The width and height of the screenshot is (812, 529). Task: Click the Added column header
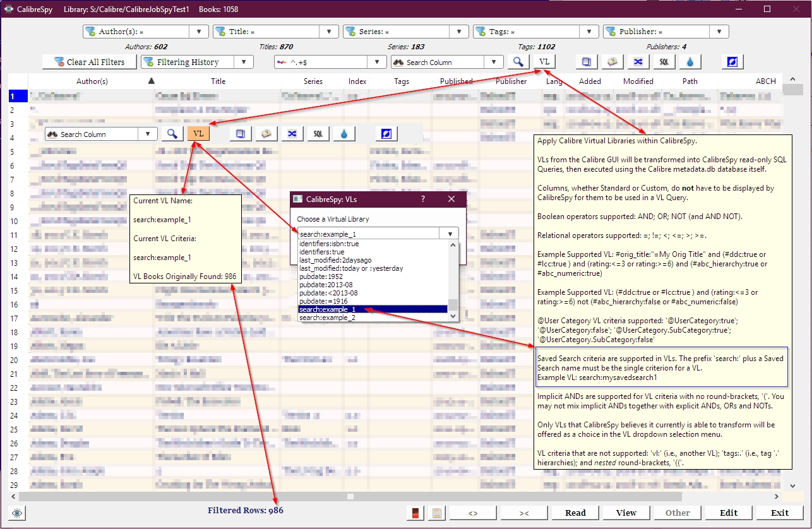[590, 81]
